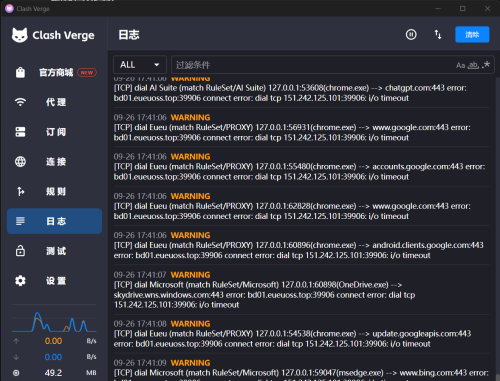Toggle regular expression mode in the filter

click(486, 65)
